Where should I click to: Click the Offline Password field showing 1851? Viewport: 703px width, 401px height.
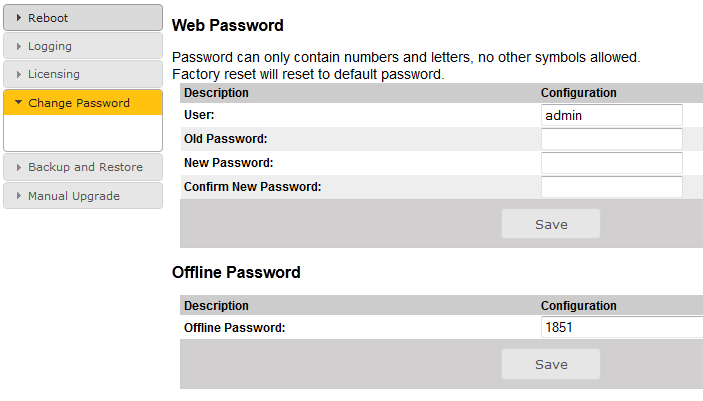pos(620,327)
